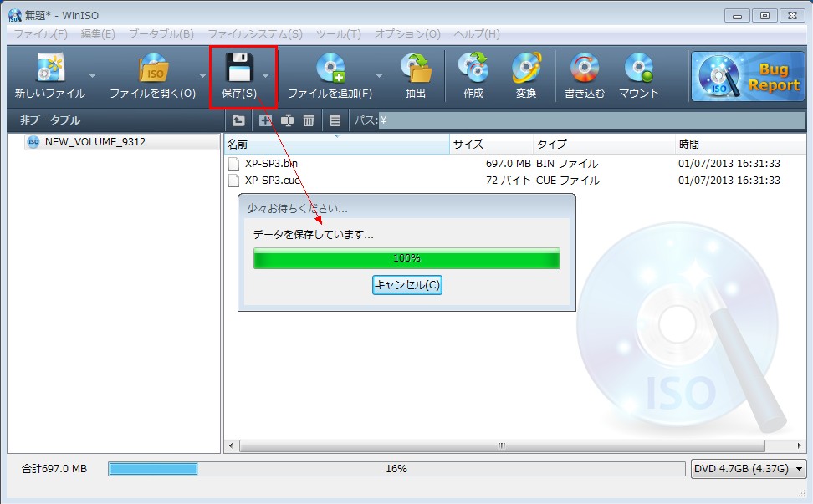Click the BIN ファイル type cell
This screenshot has height=504, width=813.
click(567, 164)
